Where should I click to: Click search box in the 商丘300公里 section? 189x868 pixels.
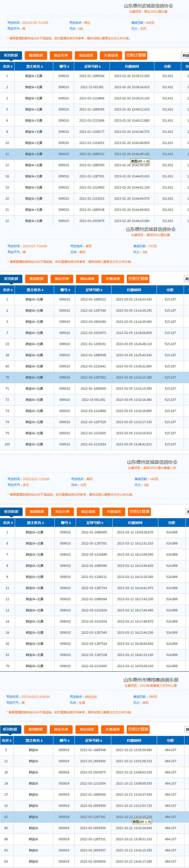[x=185, y=55]
